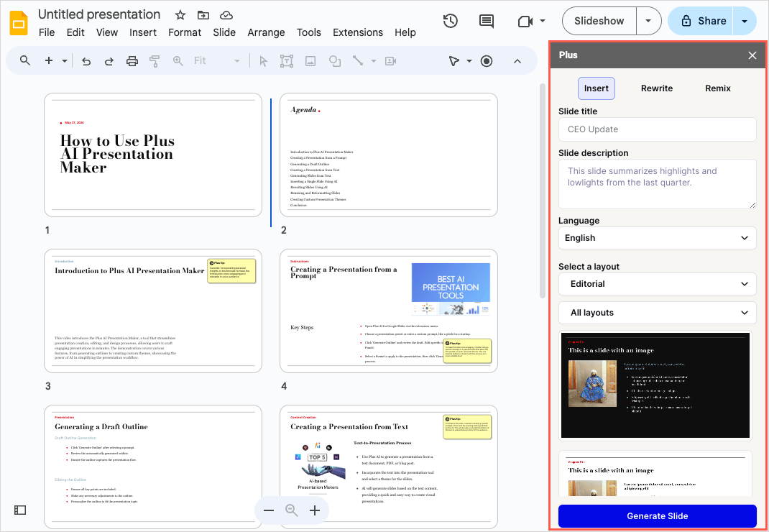The image size is (769, 532).
Task: Open the Extensions menu
Action: point(357,32)
